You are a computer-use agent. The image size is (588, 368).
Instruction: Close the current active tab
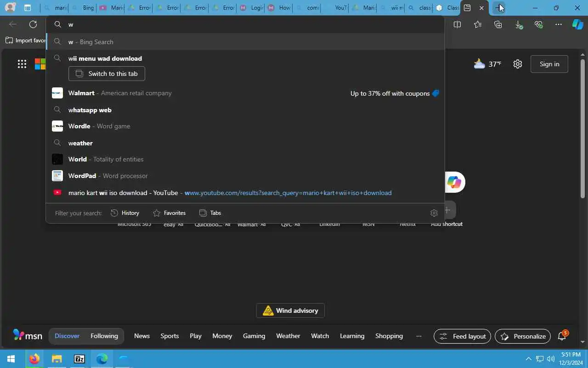coord(481,8)
